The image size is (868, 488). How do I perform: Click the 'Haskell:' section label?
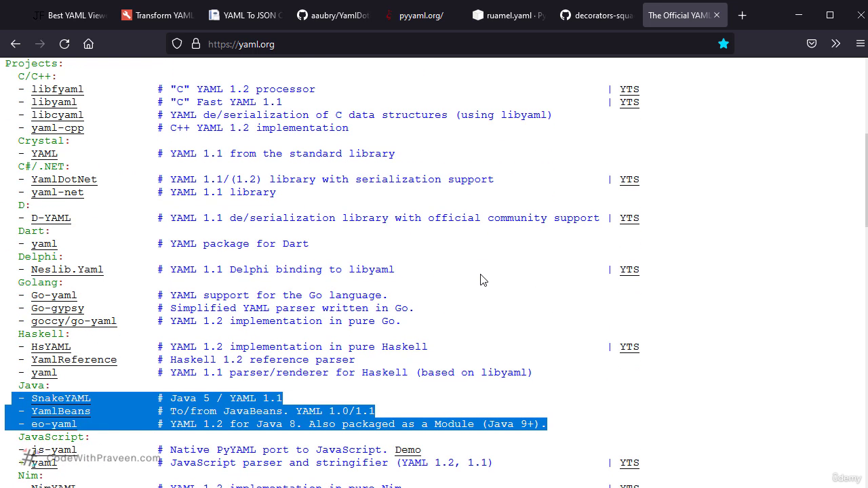(x=44, y=334)
